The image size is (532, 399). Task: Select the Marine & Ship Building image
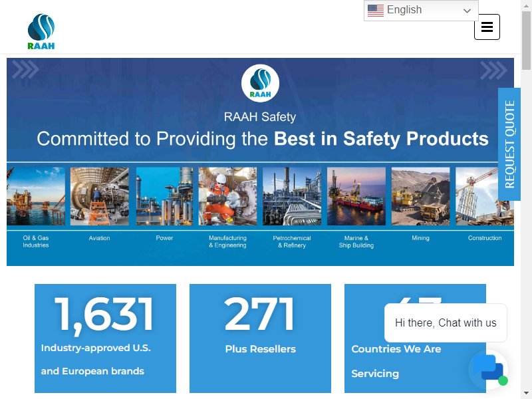click(356, 196)
